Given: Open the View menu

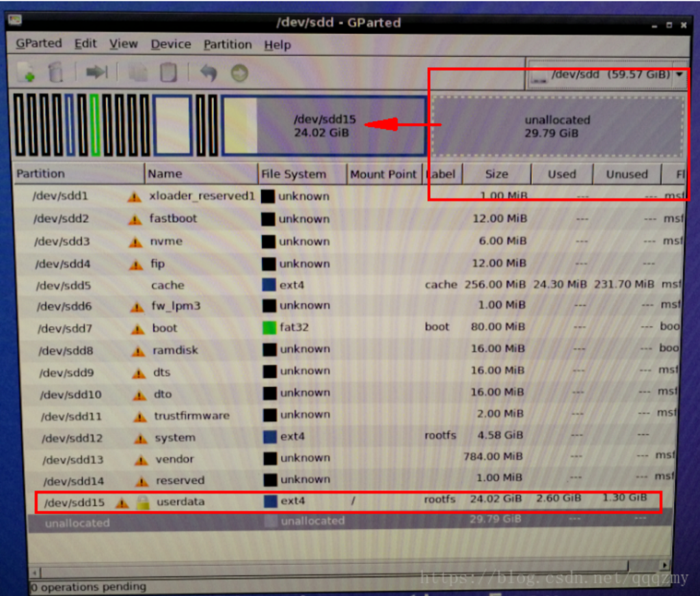Looking at the screenshot, I should (124, 44).
